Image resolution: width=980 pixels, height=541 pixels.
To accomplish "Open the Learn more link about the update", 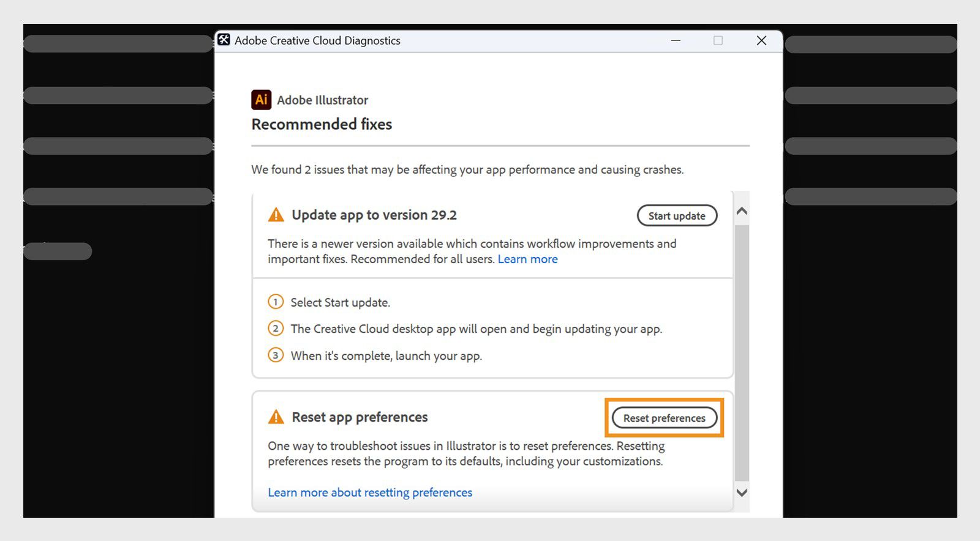I will (x=527, y=259).
